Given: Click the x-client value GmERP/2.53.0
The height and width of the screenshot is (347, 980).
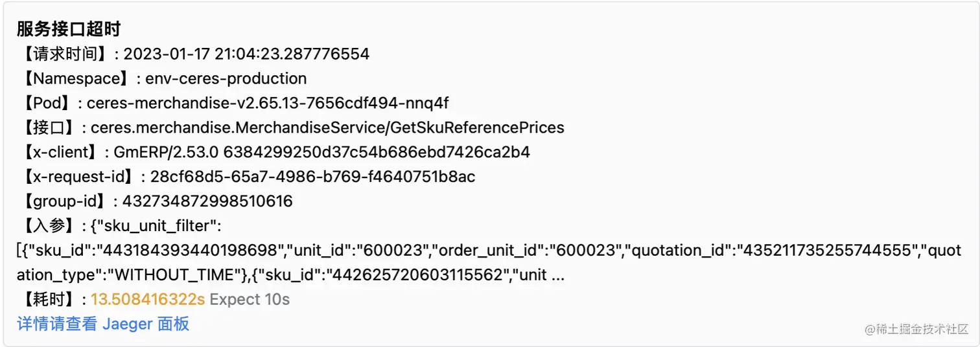Looking at the screenshot, I should pyautogui.click(x=321, y=152).
